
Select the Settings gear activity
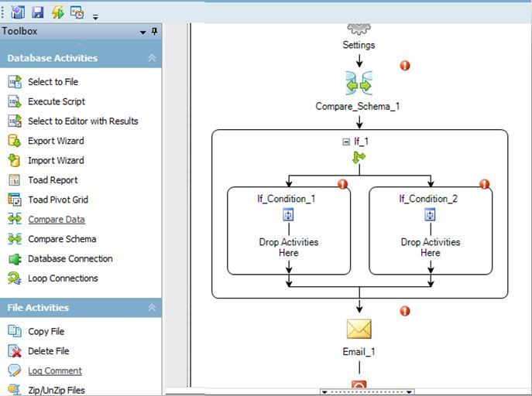point(359,29)
